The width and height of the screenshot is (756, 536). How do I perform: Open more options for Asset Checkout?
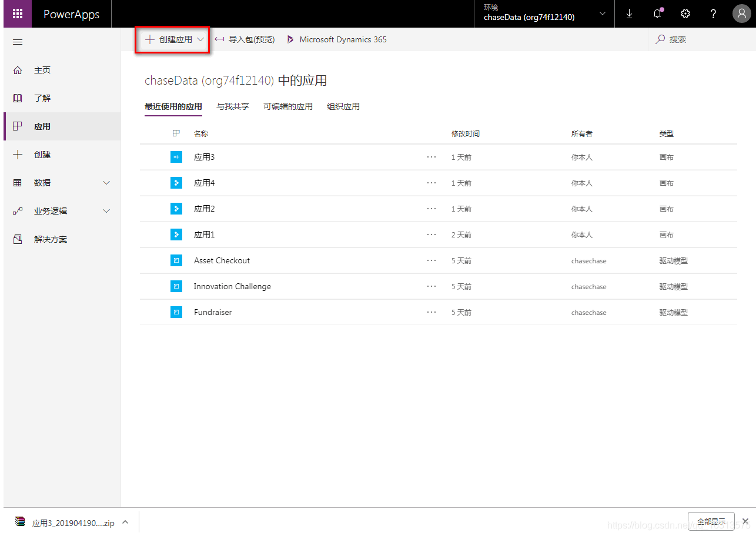click(431, 260)
